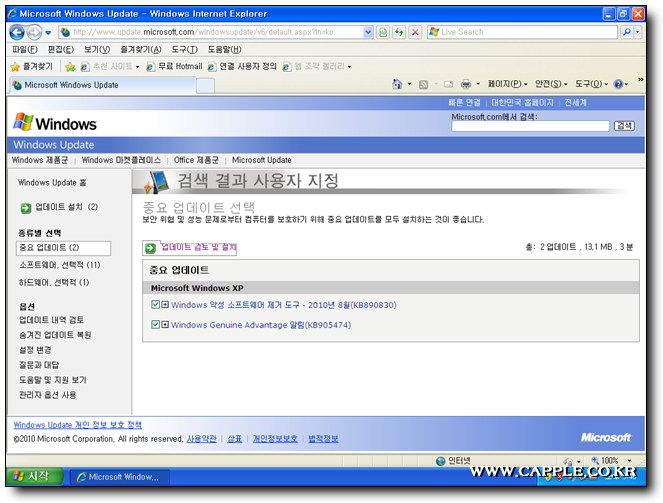Click the Windows logo in page header

pos(55,123)
